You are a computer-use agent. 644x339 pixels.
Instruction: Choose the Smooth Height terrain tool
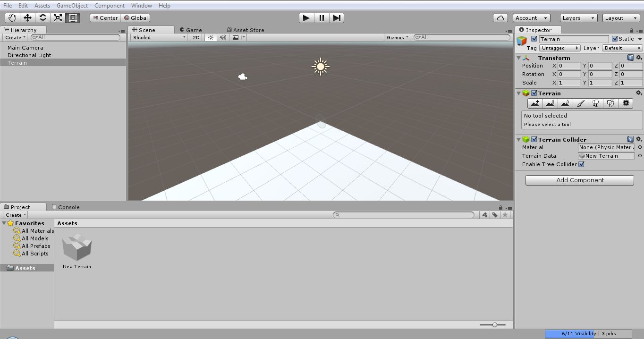[x=565, y=103]
